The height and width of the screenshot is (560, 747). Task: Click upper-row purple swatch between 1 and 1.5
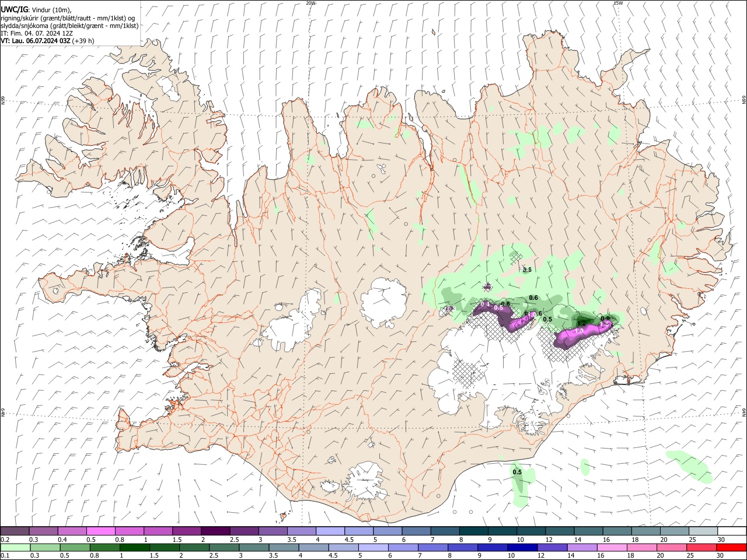tap(158, 531)
